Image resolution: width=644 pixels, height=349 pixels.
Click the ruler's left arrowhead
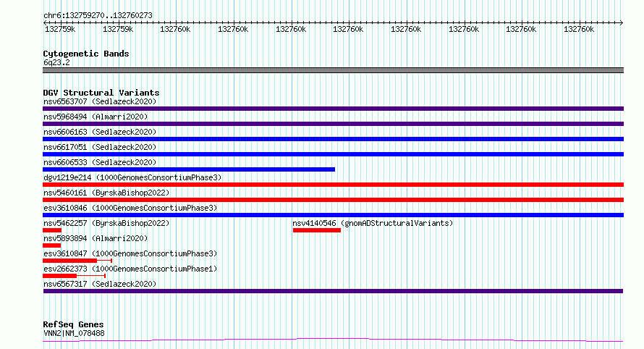click(x=46, y=22)
